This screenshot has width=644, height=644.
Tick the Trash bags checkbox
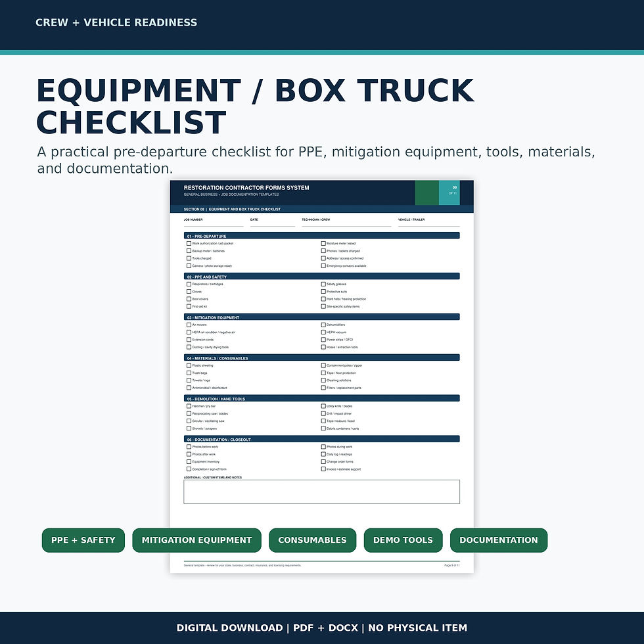click(189, 373)
